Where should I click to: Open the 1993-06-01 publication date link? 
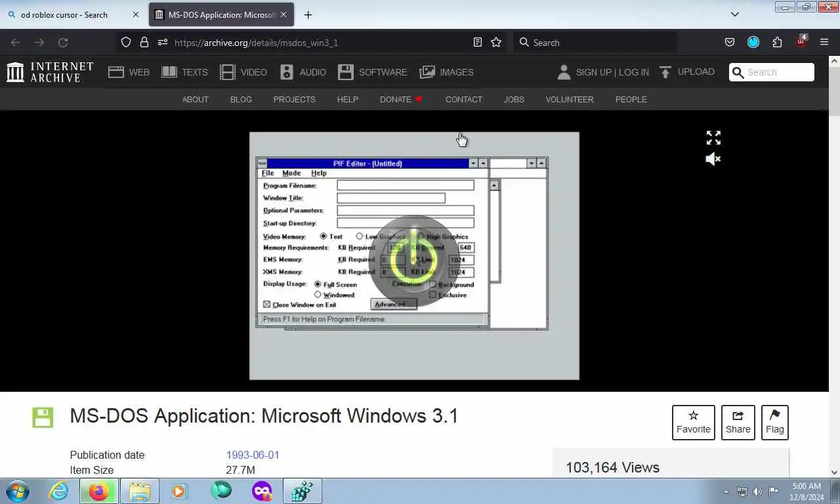(x=253, y=455)
